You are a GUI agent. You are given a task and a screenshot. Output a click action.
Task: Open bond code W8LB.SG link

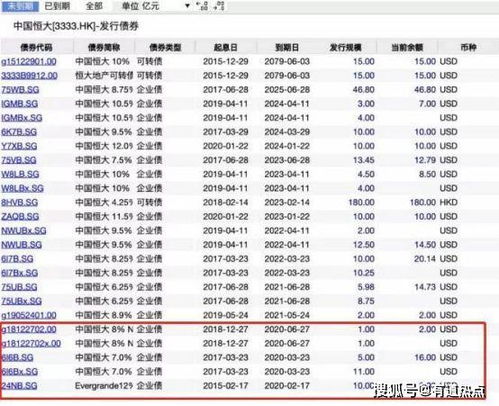pyautogui.click(x=20, y=174)
